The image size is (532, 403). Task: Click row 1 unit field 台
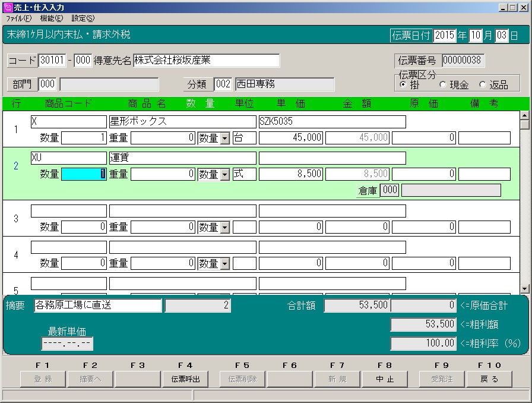[244, 138]
